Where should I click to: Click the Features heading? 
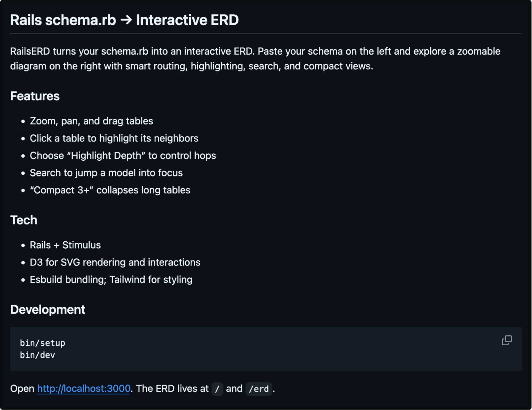click(35, 96)
